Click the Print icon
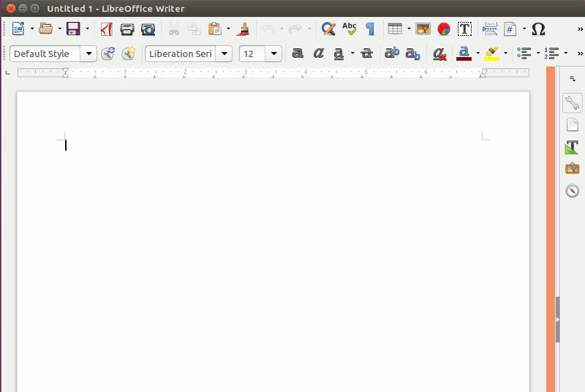Image resolution: width=585 pixels, height=392 pixels. [x=127, y=29]
